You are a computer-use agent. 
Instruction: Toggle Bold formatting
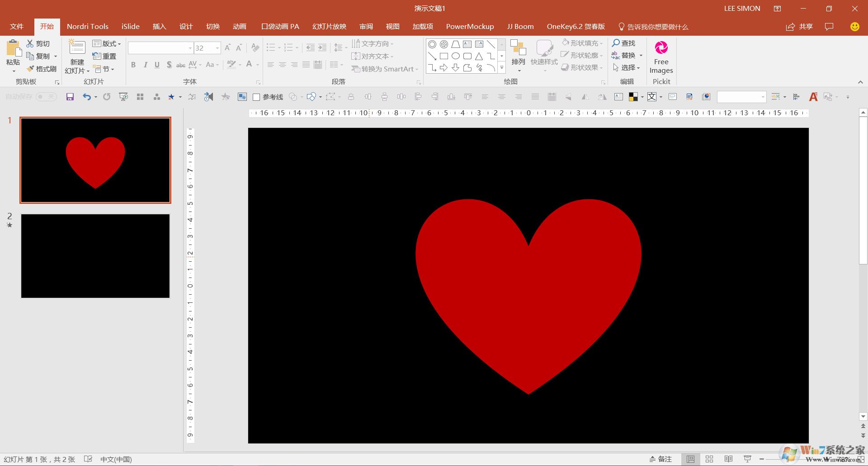click(133, 65)
